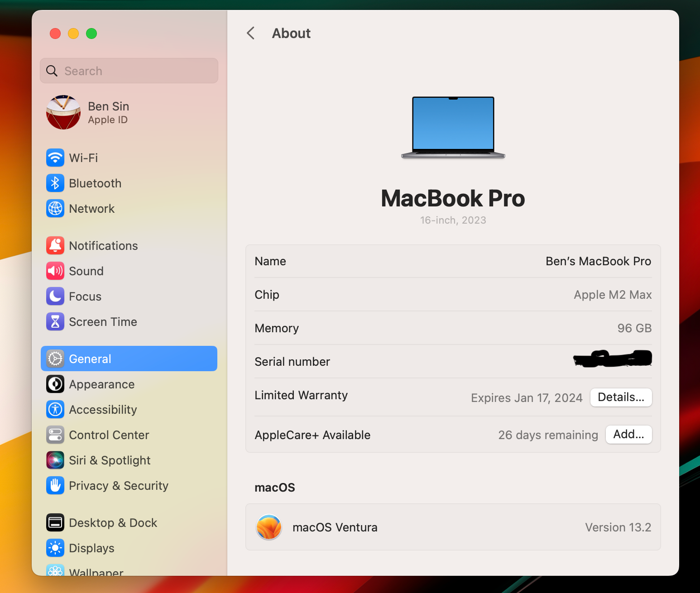Click the Chip row label

pyautogui.click(x=267, y=295)
